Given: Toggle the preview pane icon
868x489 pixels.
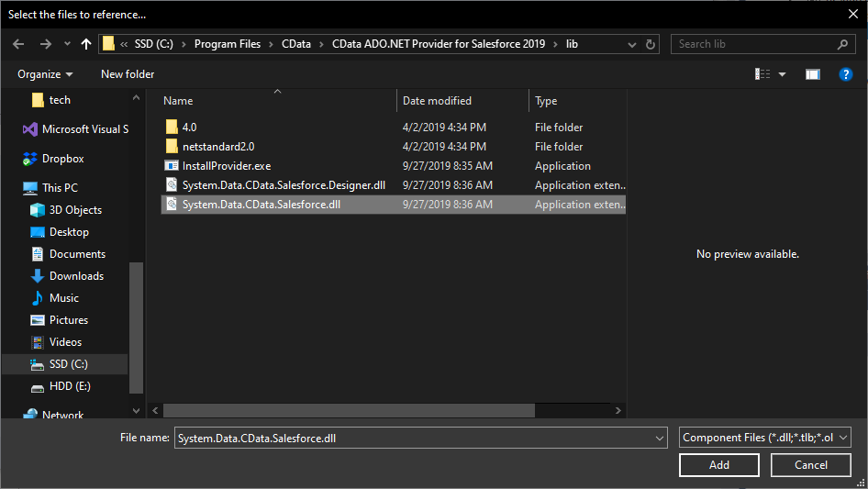Looking at the screenshot, I should (x=812, y=74).
